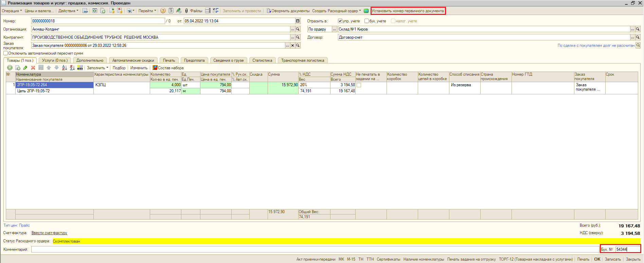The height and width of the screenshot is (263, 644).
Task: Tick the Не печатать в задании checkbox in row 1
Action: tap(359, 85)
